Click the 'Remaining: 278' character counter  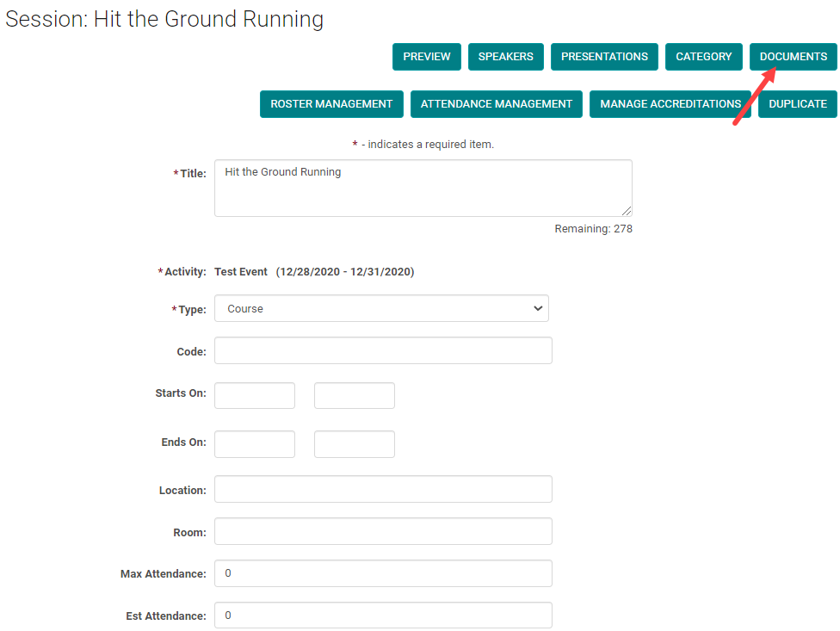[x=594, y=229]
